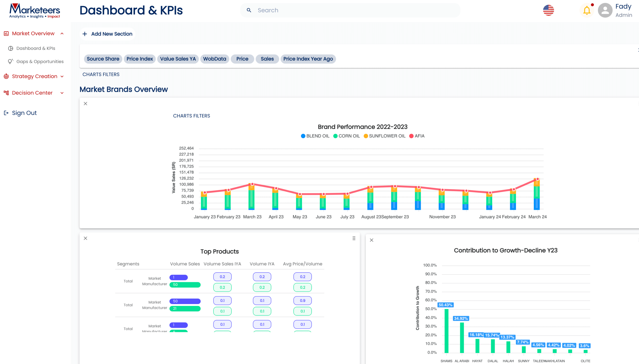Viewport: 639px width, 364px height.
Task: Close the Contribution to Growth panel
Action: (x=372, y=240)
